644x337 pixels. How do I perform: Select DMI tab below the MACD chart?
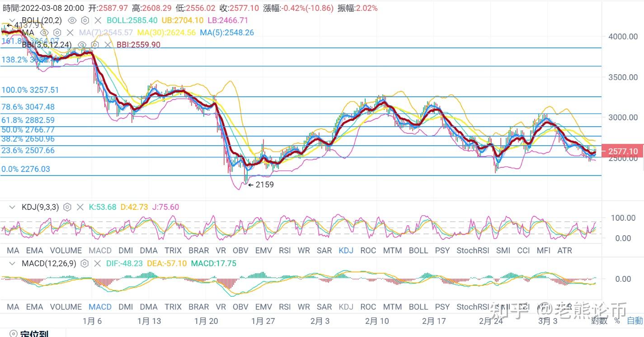(126, 307)
